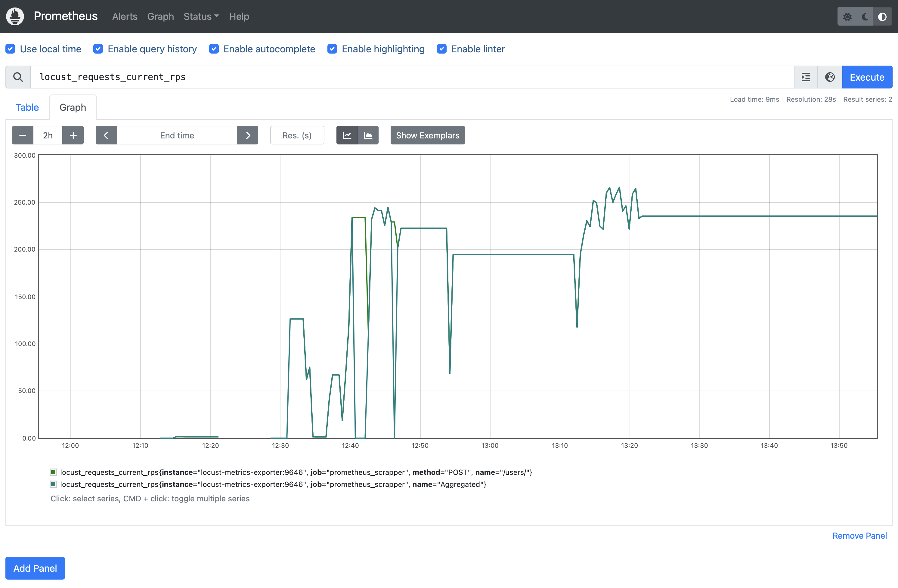Switch to light theme sun icon

[x=847, y=17]
